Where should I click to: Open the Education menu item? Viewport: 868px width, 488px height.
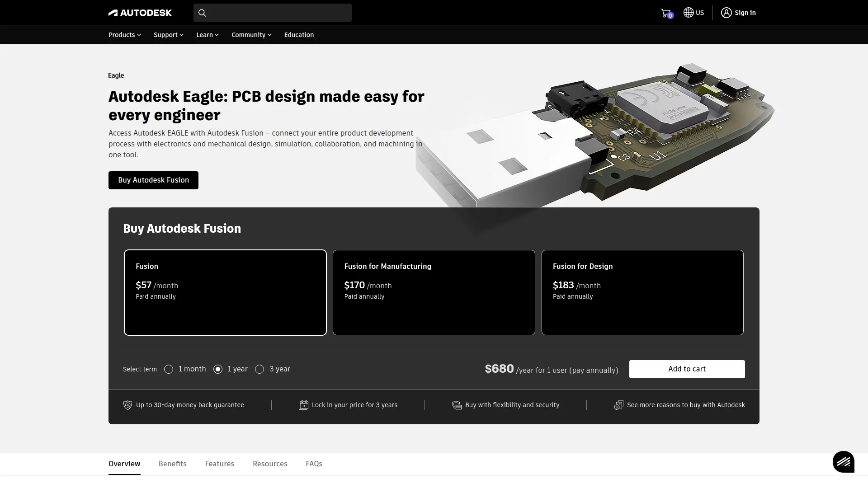pos(299,35)
